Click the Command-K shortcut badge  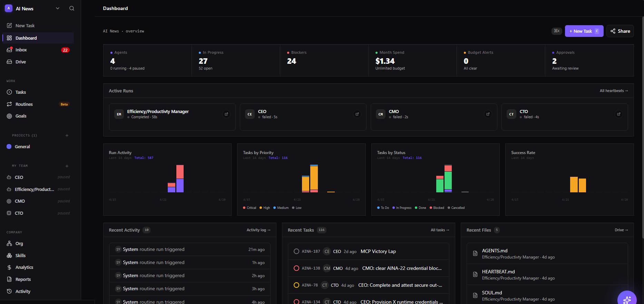(557, 31)
